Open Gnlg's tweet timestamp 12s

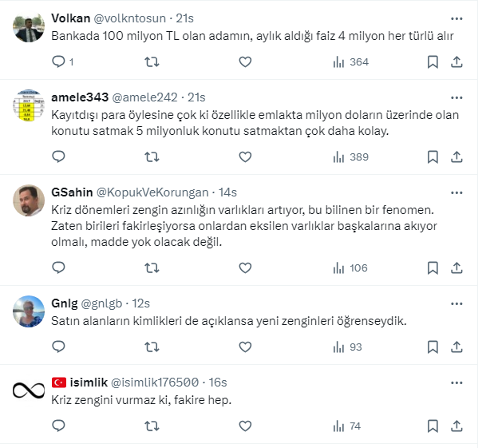(142, 303)
